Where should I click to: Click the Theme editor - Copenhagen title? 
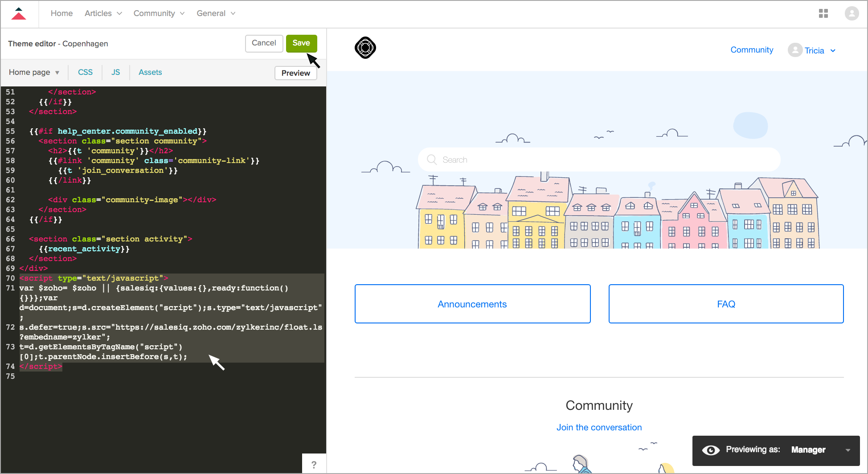pos(58,44)
